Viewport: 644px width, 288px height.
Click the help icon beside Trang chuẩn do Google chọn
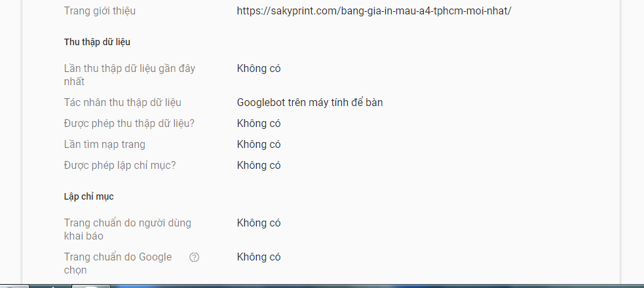point(194,257)
